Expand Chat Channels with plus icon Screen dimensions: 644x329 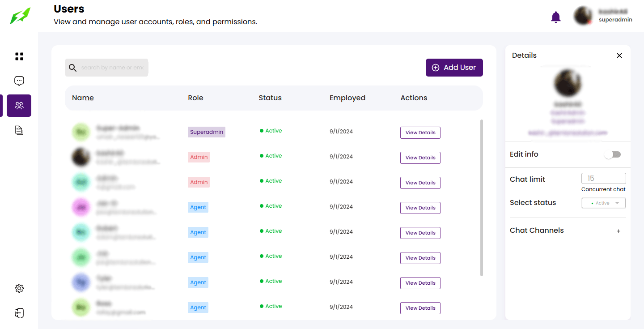click(619, 231)
